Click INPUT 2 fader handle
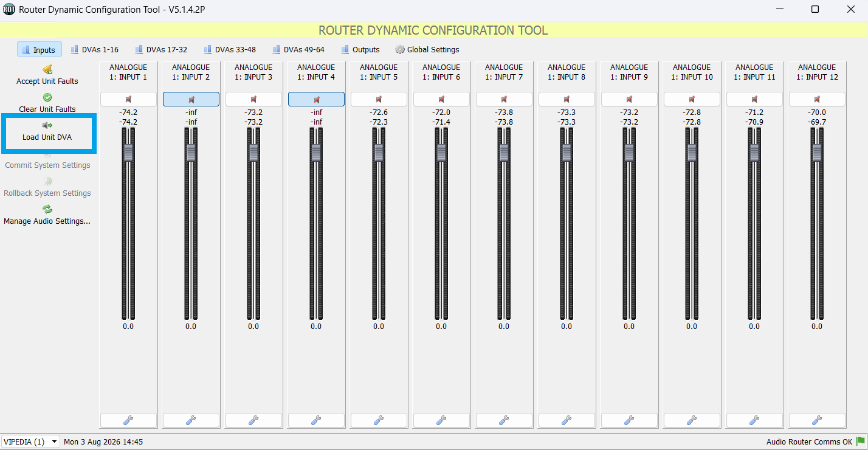This screenshot has height=450, width=868. (x=191, y=153)
